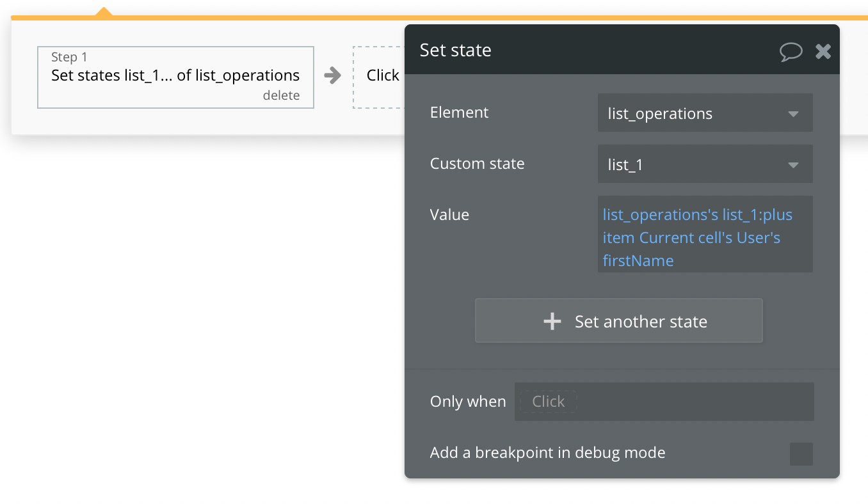Close the Set state panel

click(x=823, y=51)
